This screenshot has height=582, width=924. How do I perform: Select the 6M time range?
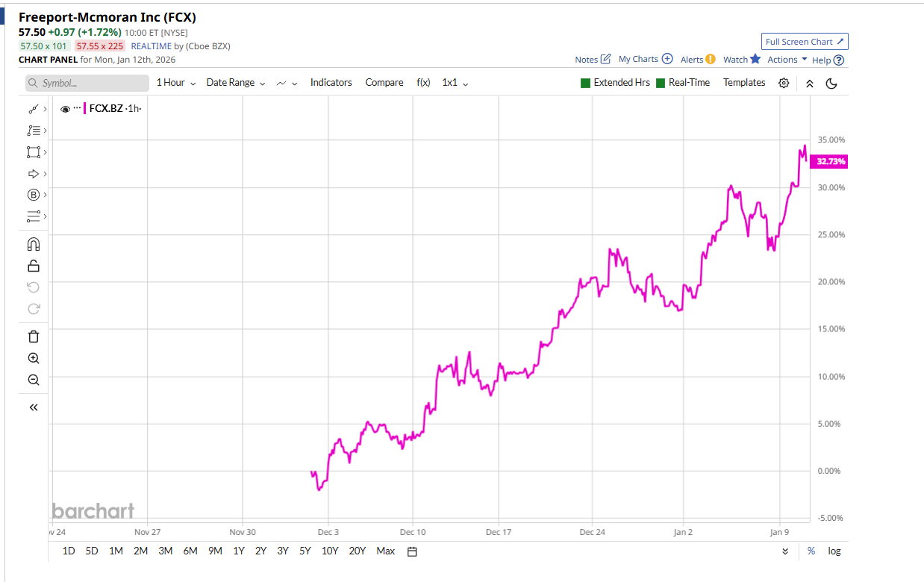click(x=190, y=551)
